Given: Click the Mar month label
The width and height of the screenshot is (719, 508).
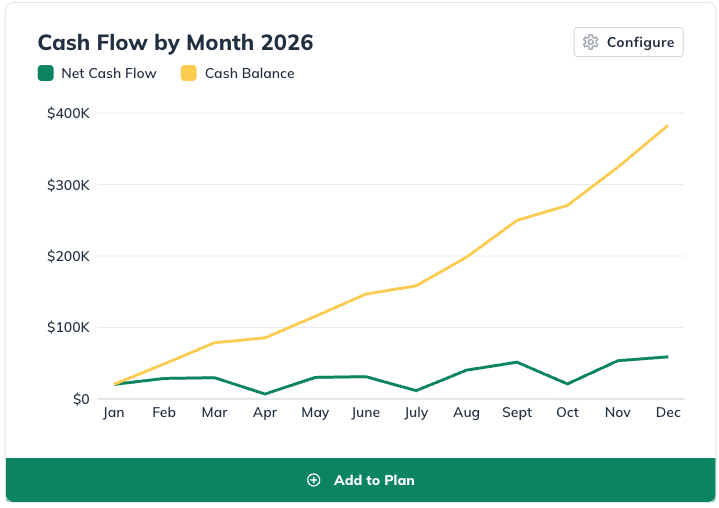Looking at the screenshot, I should [214, 413].
